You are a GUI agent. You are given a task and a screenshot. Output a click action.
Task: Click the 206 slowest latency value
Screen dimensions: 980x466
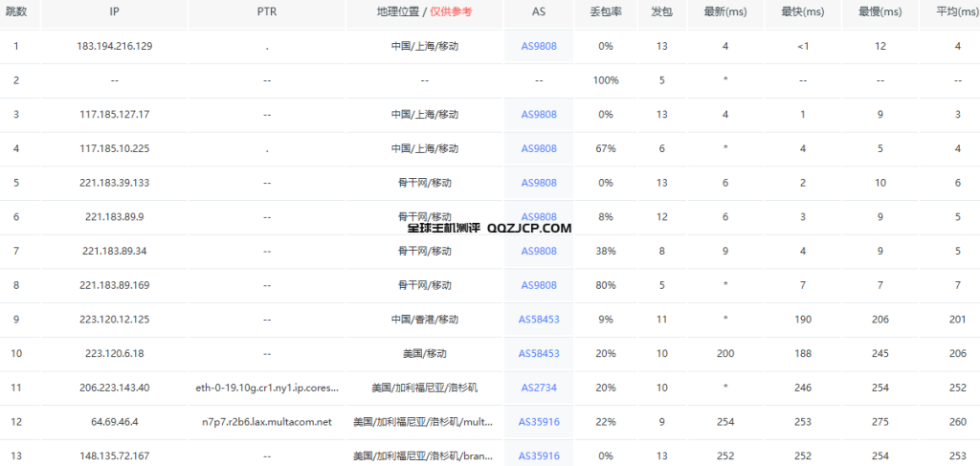[880, 320]
